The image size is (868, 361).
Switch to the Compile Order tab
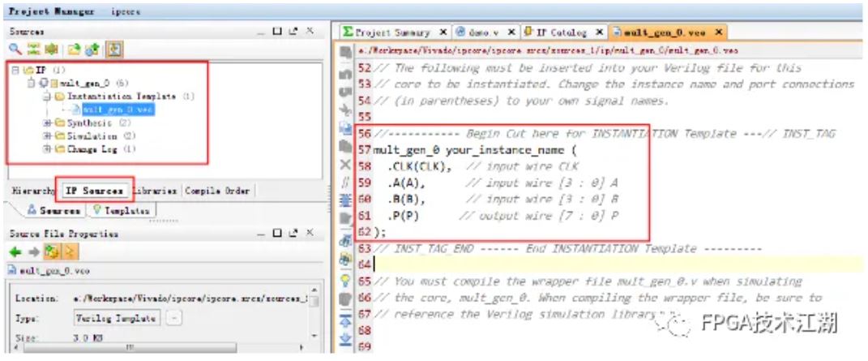217,191
